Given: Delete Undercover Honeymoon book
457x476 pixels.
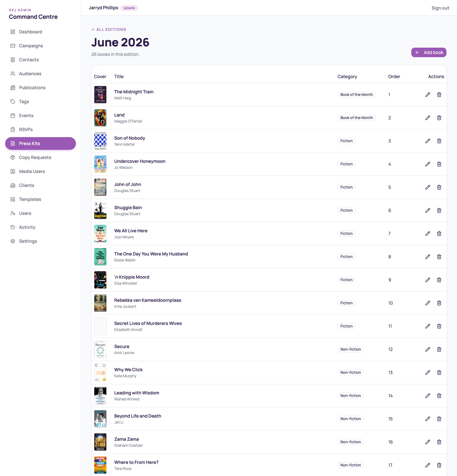Looking at the screenshot, I should coord(439,164).
